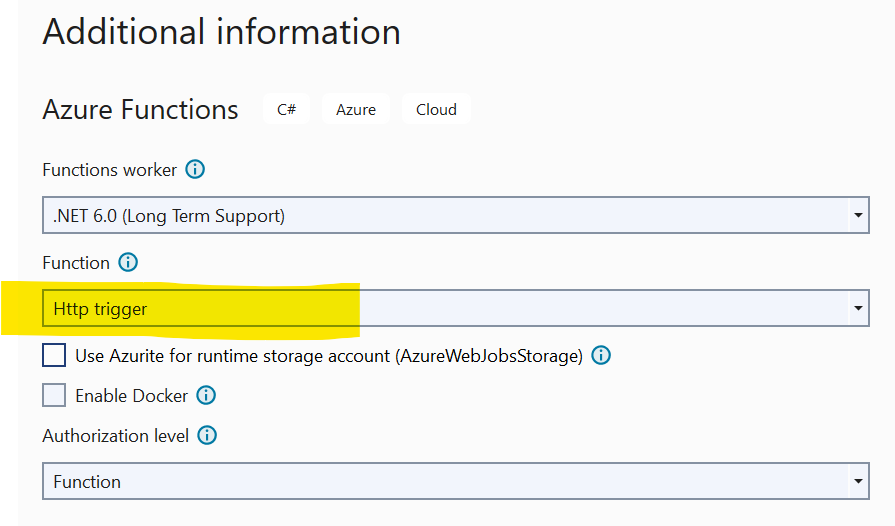Viewport: 895px width, 526px height.
Task: Click the arrow on the .NET 6.0 combo box
Action: [858, 215]
